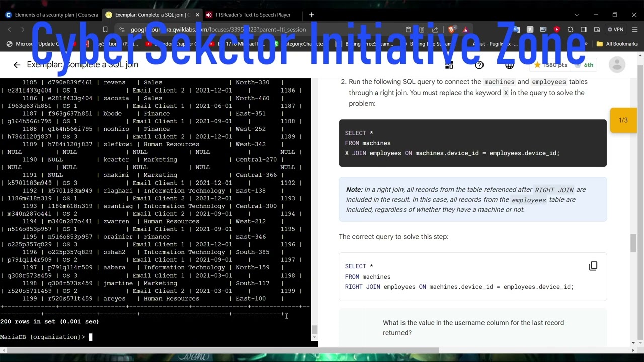Click the 1580 pts points badge

pos(550,65)
